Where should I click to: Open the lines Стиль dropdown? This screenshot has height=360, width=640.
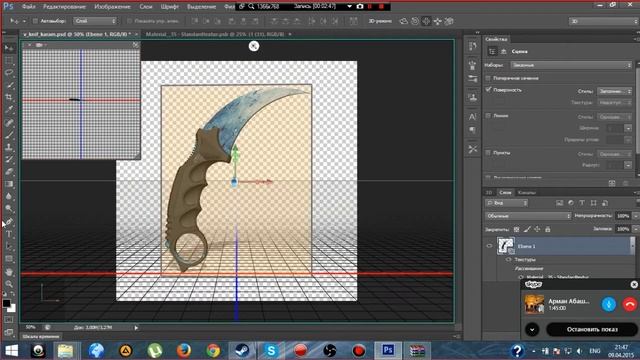615,117
